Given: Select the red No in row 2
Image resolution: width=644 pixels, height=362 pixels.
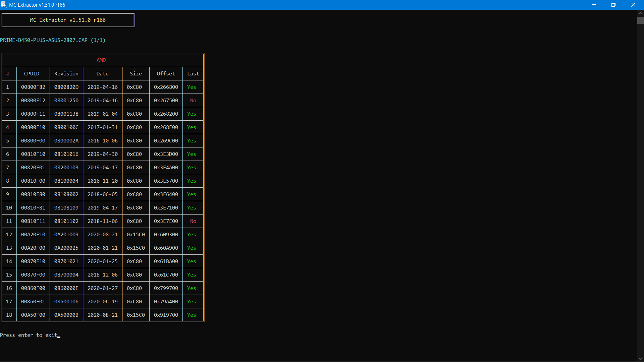Looking at the screenshot, I should coord(193,100).
